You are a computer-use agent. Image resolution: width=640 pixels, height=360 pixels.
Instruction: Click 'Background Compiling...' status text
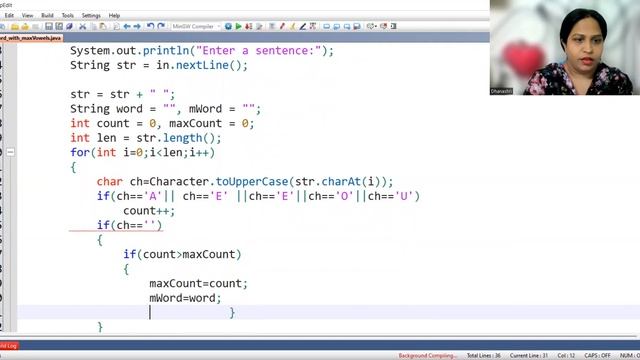tap(427, 356)
